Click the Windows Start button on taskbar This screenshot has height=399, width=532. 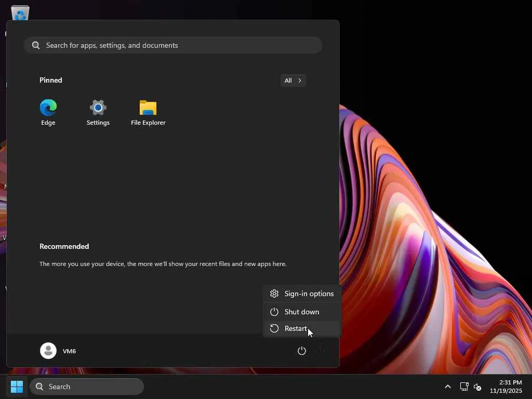point(17,387)
